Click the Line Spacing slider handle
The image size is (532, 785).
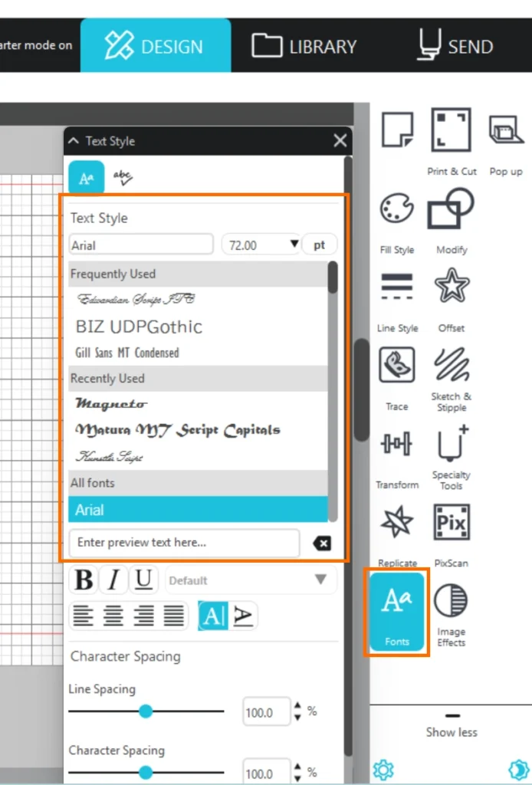(x=146, y=711)
